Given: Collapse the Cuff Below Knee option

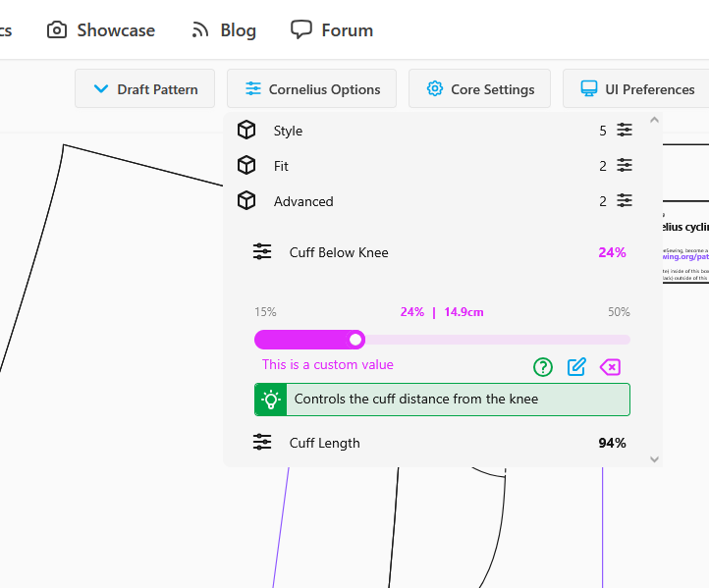Looking at the screenshot, I should (339, 252).
